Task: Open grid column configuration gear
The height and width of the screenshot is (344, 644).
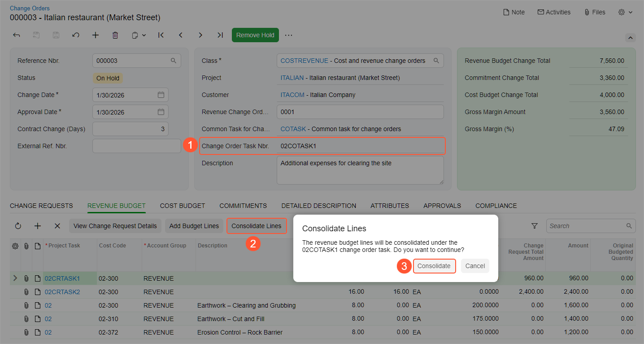Action: tap(15, 246)
